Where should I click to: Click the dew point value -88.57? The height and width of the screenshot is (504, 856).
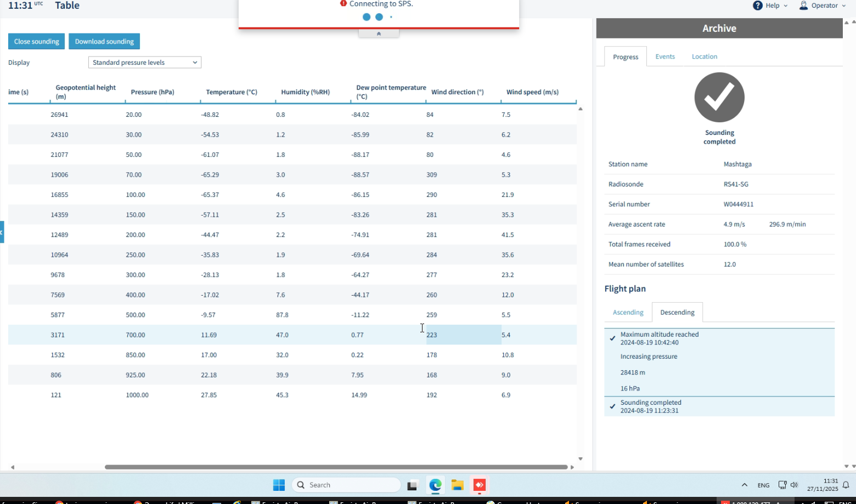[360, 174]
